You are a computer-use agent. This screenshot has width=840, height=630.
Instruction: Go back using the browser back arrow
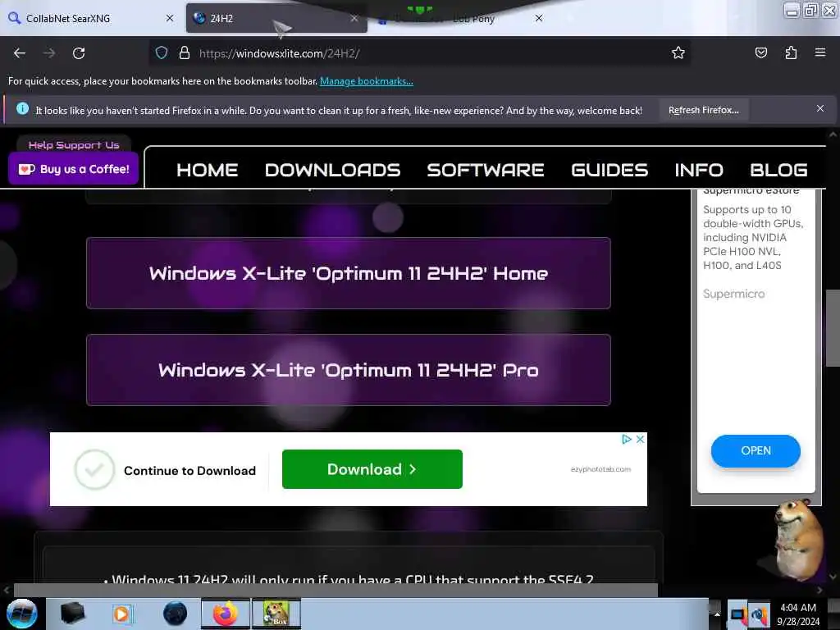click(20, 53)
